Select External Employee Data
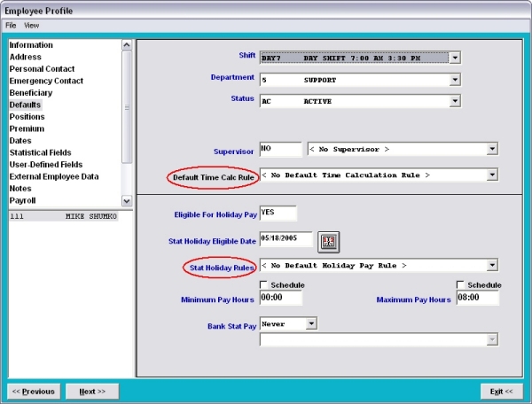This screenshot has height=404, width=532. [54, 176]
